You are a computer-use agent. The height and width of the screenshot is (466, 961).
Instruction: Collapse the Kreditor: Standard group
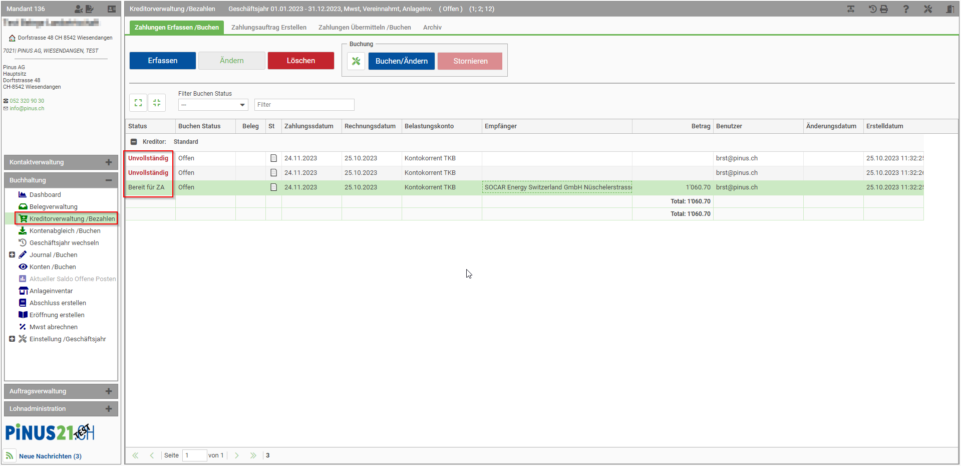(134, 142)
